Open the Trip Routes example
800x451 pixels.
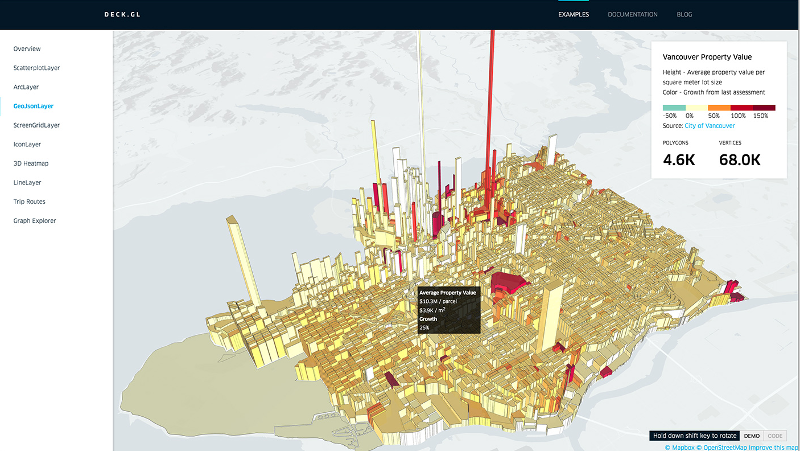coord(29,201)
